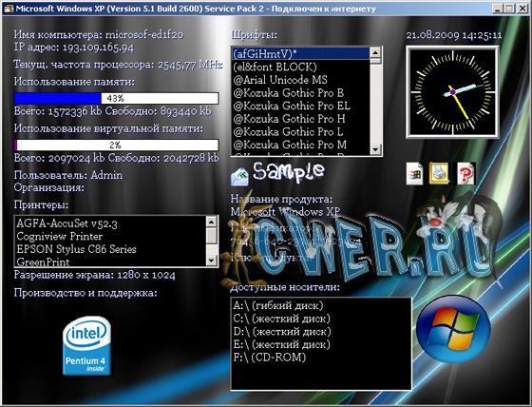Select EPSON Stylus C86 Series printer

tap(110, 249)
